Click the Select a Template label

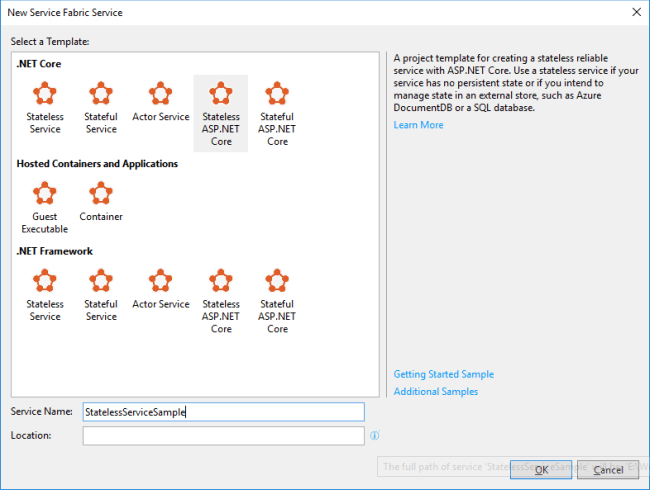50,41
